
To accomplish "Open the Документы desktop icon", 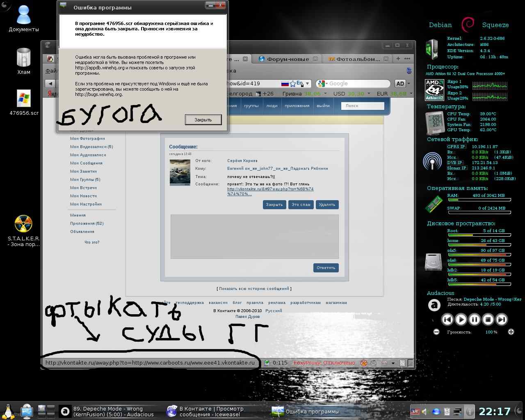I will [23, 19].
